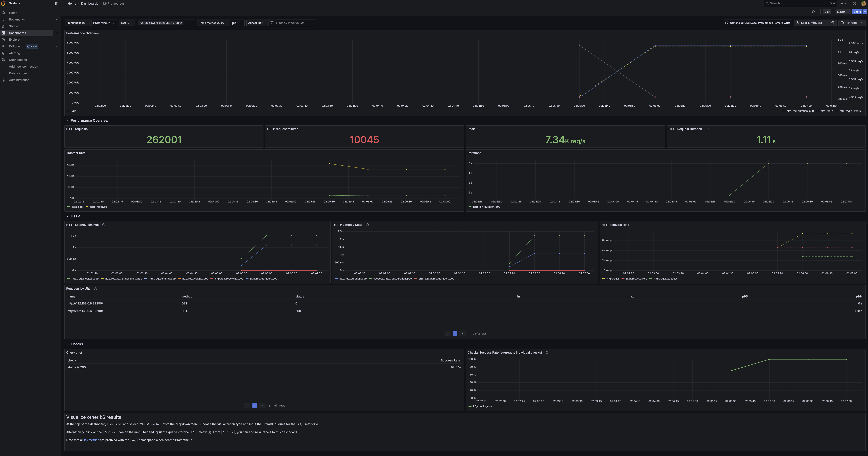Open the help question mark icon
Viewport: 868px width, 456px height.
854,3
